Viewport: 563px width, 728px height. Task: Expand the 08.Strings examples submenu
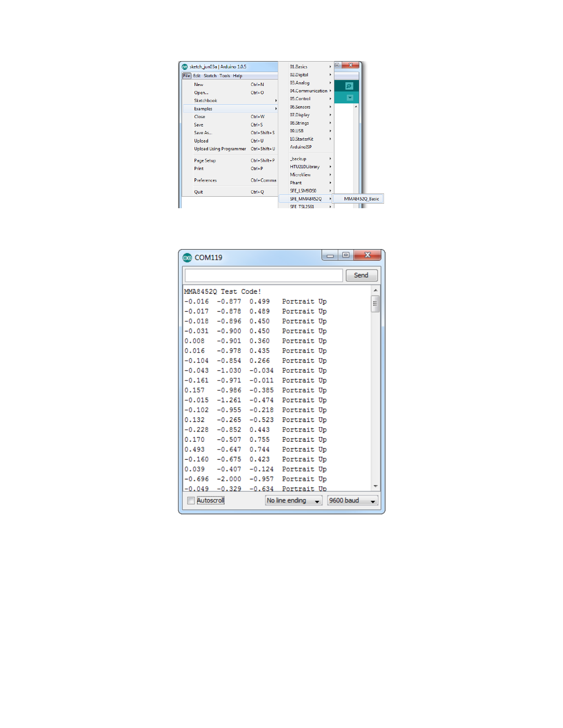(306, 123)
